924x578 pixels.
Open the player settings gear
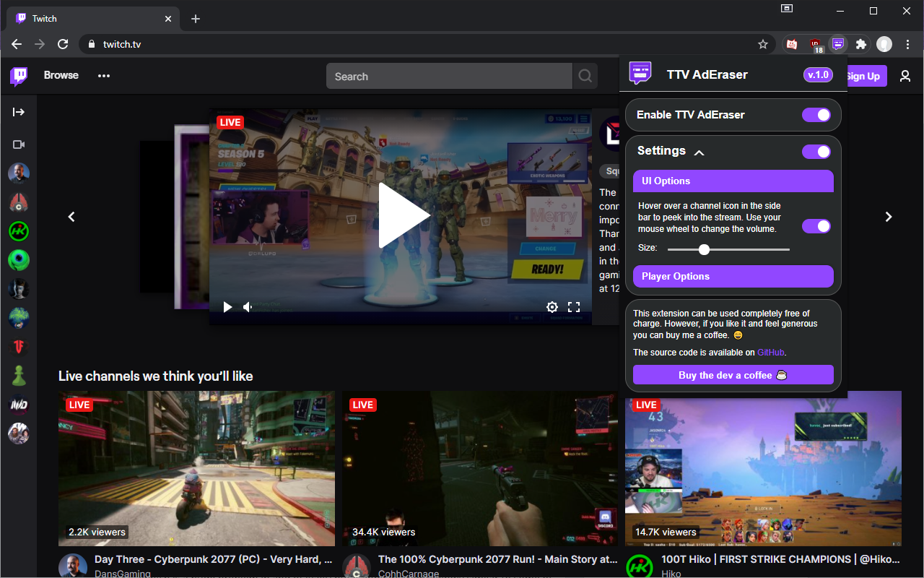pos(552,307)
